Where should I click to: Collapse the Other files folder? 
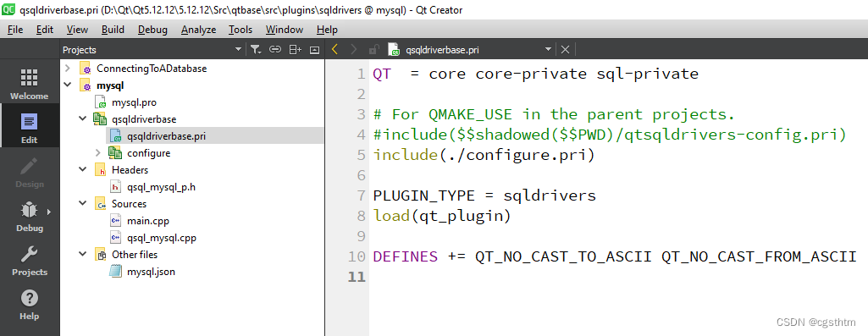(83, 255)
